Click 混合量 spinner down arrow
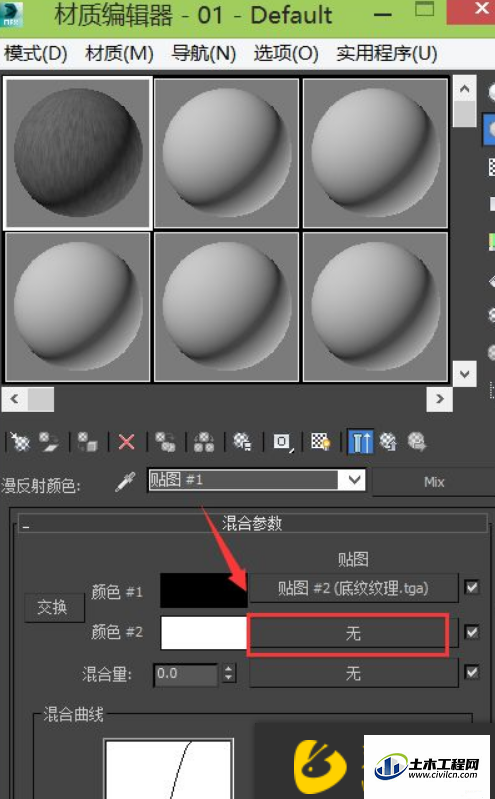Screen dimensions: 495x799 (229, 679)
